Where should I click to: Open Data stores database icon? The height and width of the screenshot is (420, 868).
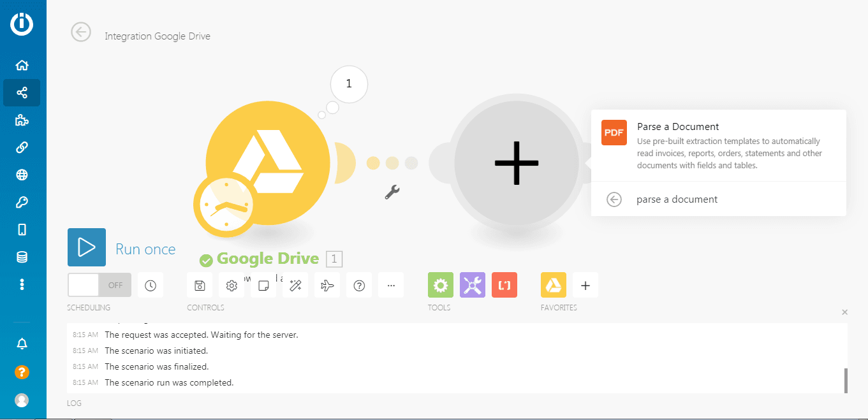pos(22,257)
